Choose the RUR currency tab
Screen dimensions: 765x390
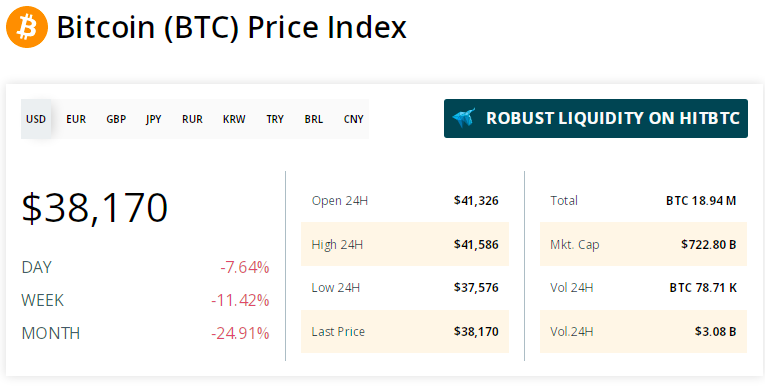point(192,119)
